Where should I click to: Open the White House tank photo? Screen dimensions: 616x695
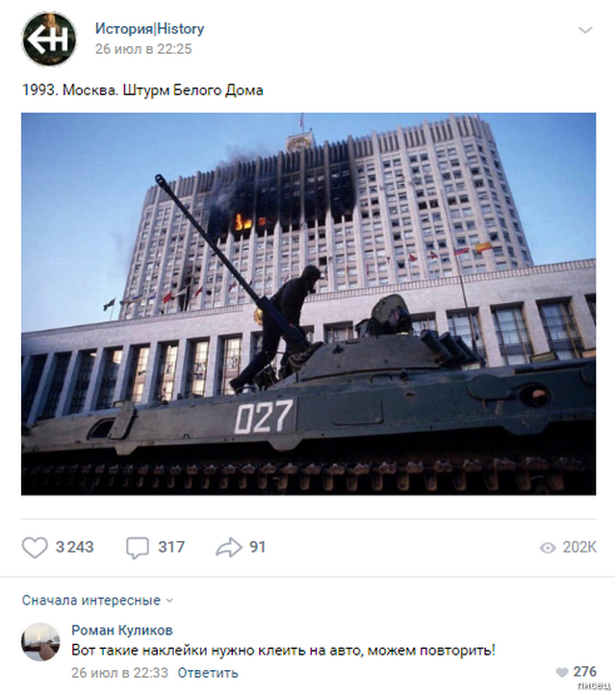click(308, 303)
